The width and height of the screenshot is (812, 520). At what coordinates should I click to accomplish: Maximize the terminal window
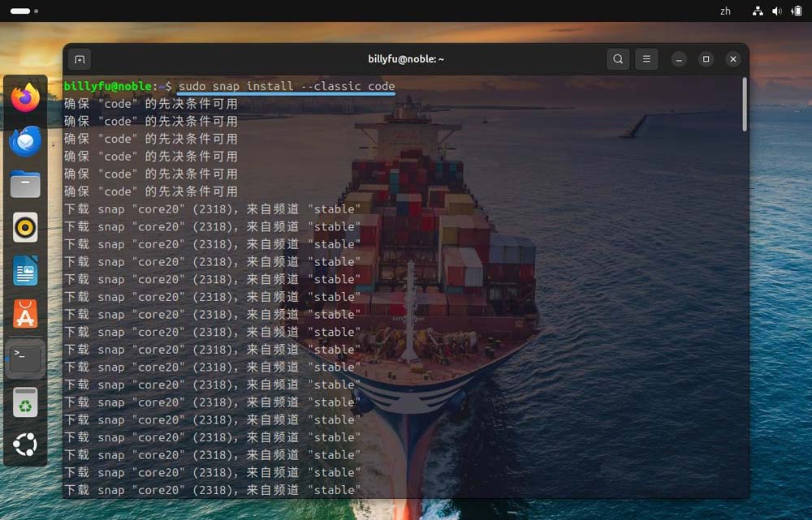[706, 59]
